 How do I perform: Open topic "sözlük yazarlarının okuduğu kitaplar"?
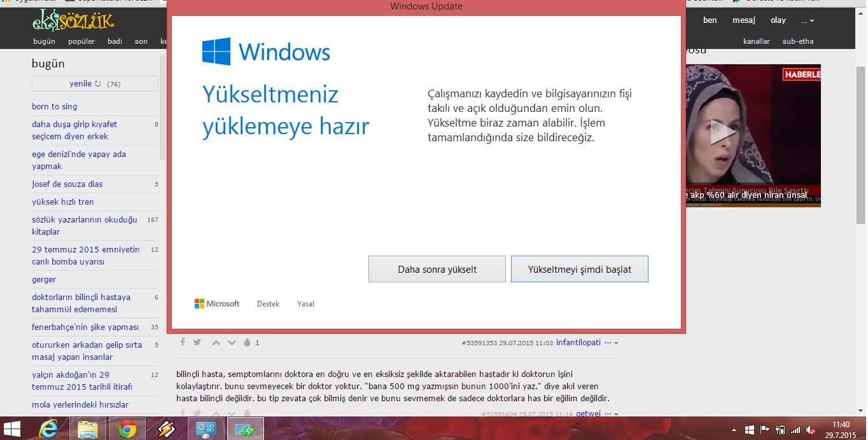tap(85, 226)
